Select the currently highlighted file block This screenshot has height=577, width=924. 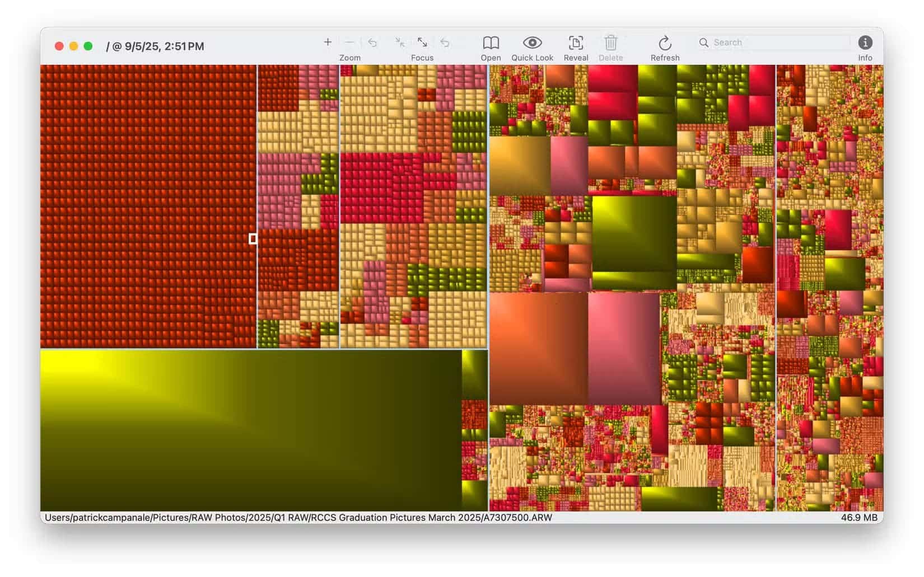pos(253,238)
